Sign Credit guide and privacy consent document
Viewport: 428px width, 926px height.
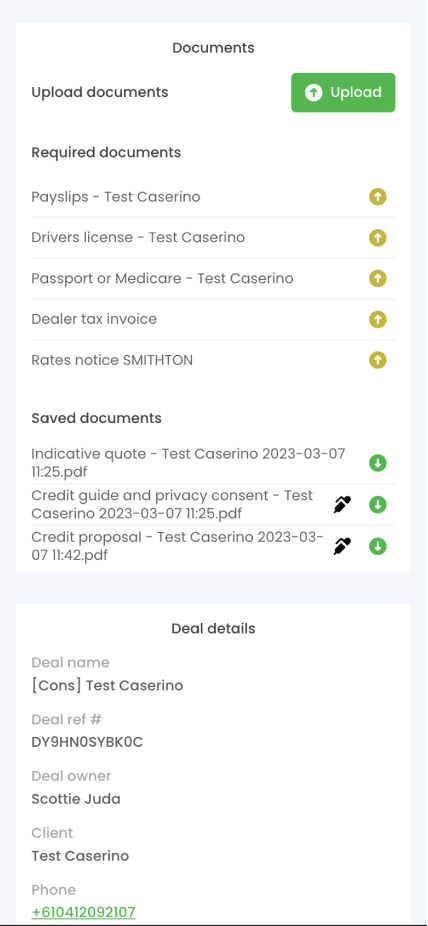pyautogui.click(x=342, y=505)
